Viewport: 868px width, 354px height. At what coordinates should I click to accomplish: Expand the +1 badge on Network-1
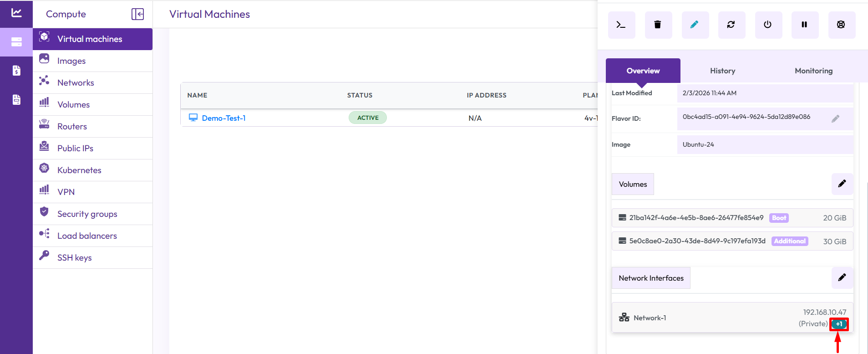point(839,324)
